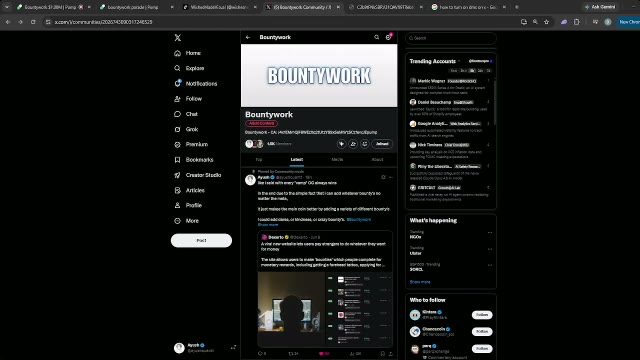View the community members avatars
This screenshot has width=640, height=360.
pyautogui.click(x=254, y=144)
